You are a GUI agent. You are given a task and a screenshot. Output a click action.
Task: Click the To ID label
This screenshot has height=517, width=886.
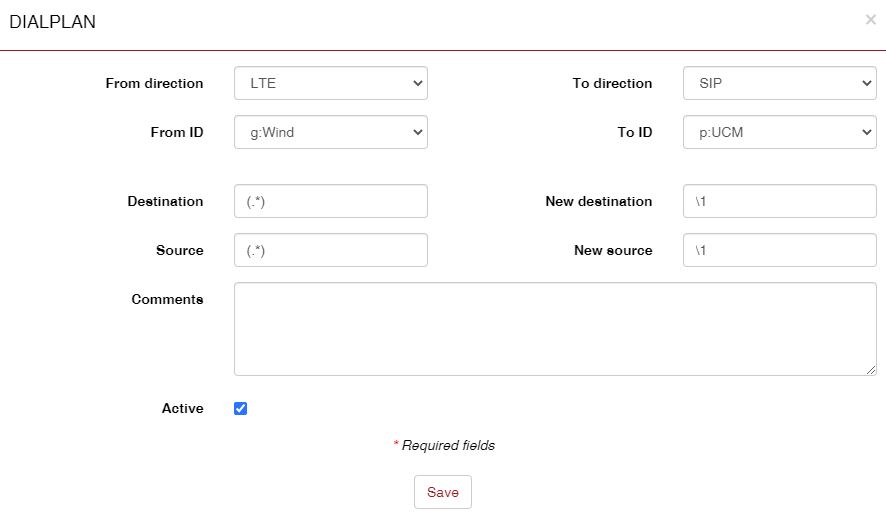(634, 132)
